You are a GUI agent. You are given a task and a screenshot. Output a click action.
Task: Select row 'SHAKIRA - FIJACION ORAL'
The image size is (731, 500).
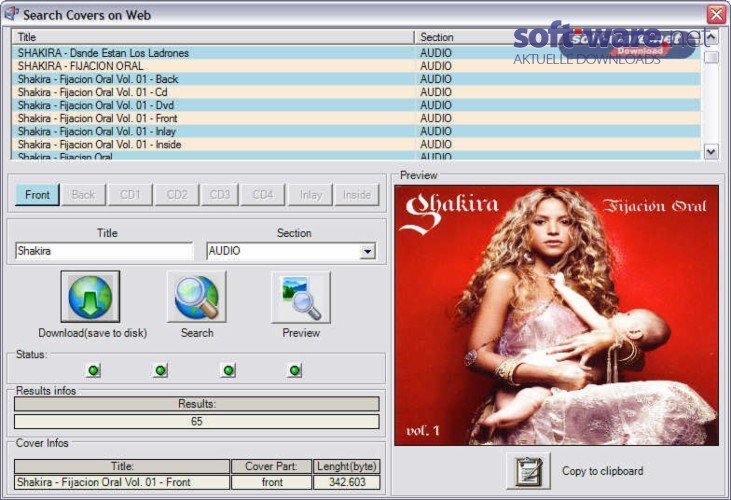(x=357, y=66)
